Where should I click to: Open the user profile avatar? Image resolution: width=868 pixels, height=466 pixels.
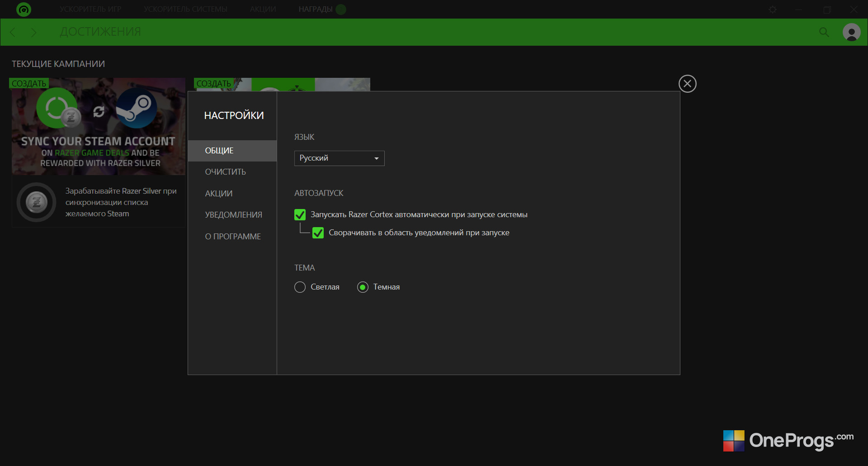coord(852,32)
